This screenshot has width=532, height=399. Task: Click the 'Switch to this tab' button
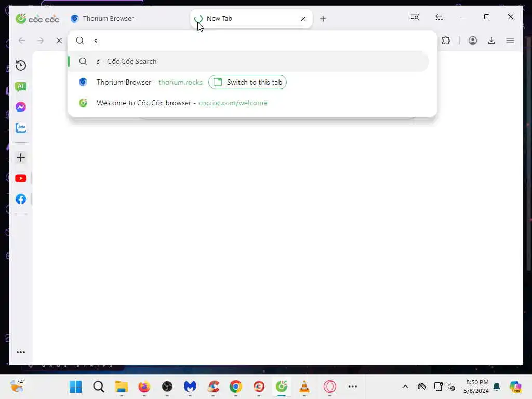247,82
